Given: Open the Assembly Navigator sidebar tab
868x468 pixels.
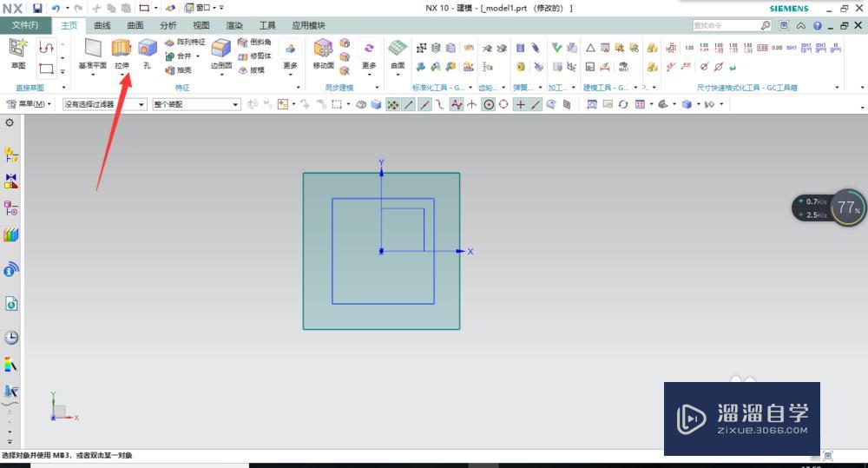Looking at the screenshot, I should tap(10, 155).
